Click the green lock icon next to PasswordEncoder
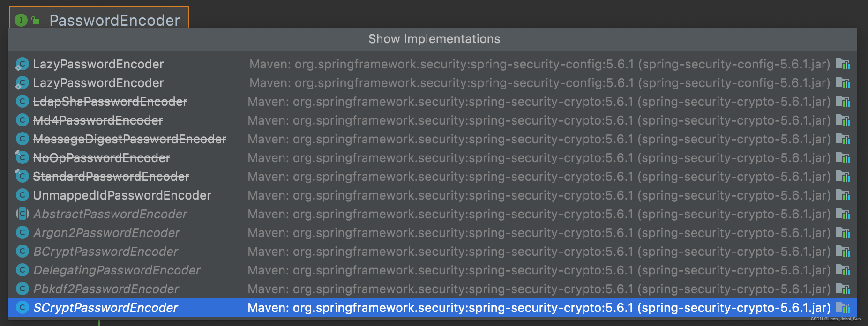 pos(36,19)
